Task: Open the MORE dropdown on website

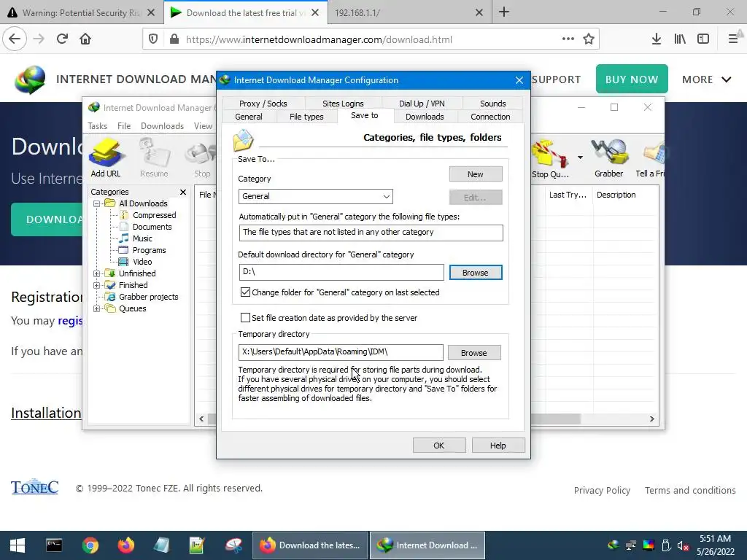Action: coord(706,79)
